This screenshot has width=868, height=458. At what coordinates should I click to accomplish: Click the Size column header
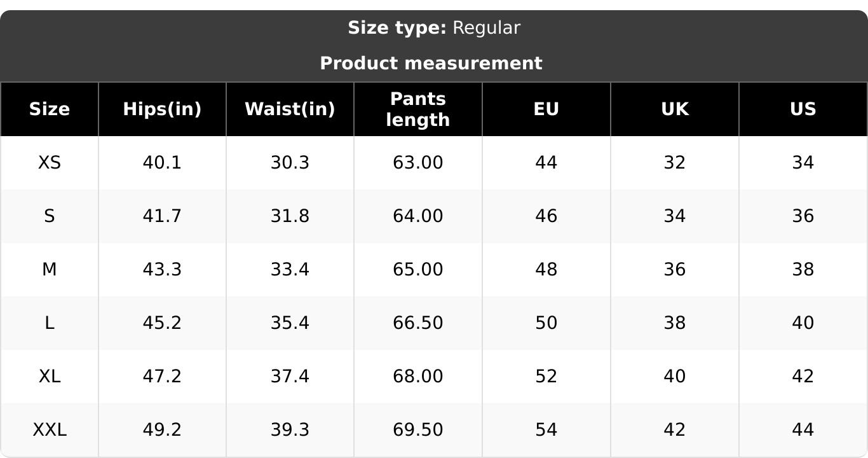pos(50,109)
